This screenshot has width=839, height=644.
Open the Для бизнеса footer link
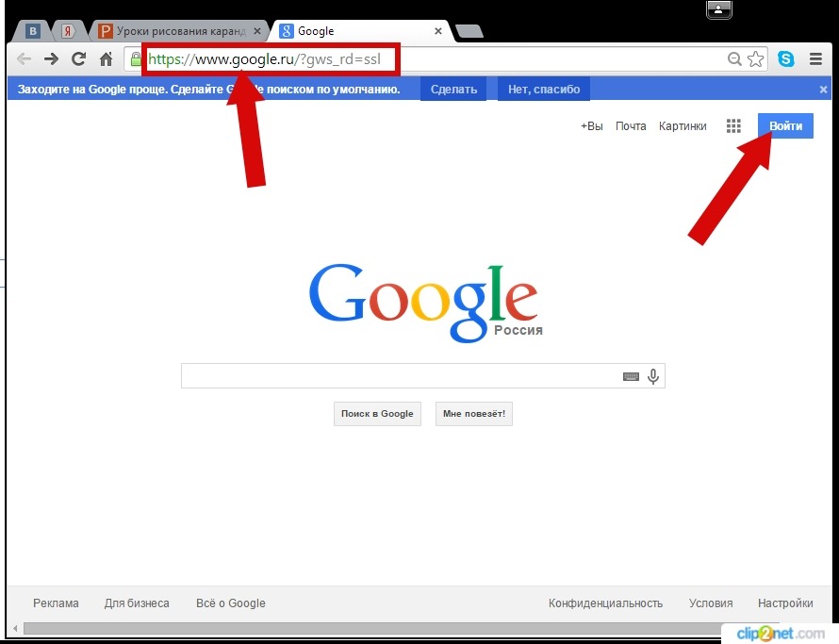tap(137, 603)
